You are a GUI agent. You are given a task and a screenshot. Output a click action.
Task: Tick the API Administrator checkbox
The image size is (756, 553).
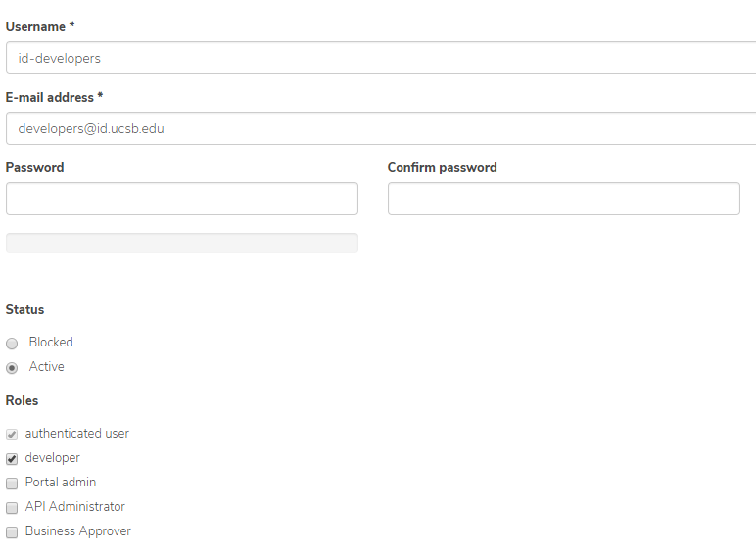pos(12,508)
